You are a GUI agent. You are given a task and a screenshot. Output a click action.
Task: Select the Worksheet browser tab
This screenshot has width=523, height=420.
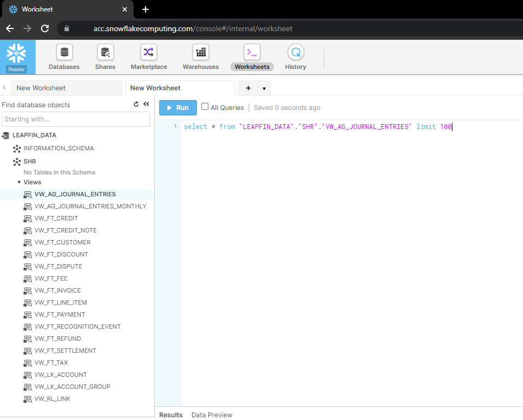(x=68, y=9)
